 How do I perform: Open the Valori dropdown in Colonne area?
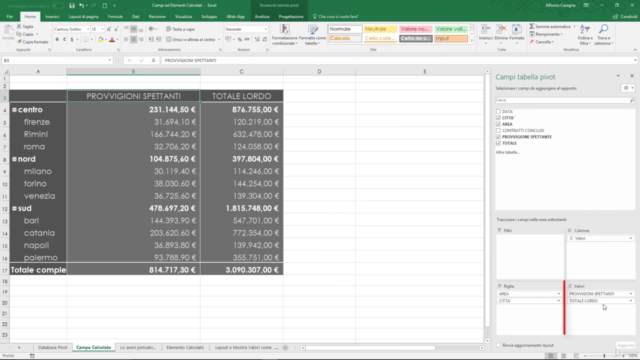click(x=631, y=238)
